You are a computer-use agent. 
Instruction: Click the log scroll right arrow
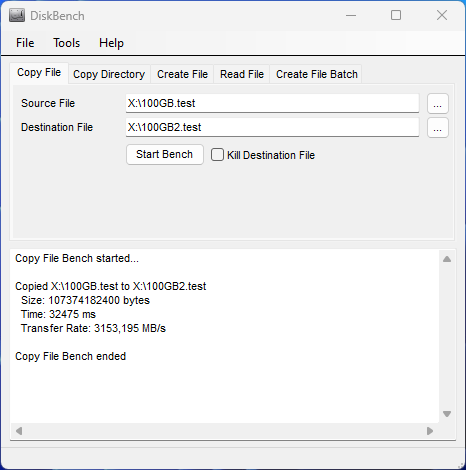430,431
